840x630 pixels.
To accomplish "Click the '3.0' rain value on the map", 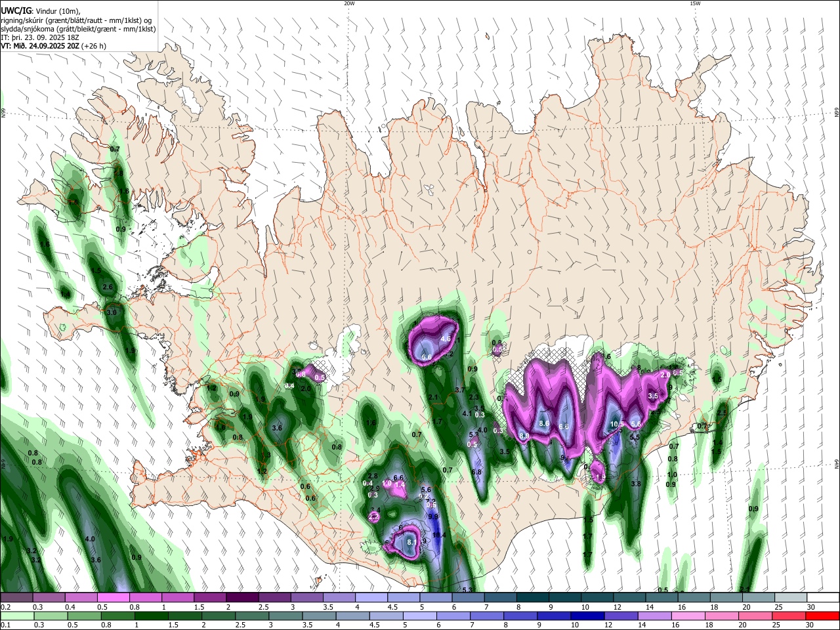I will [112, 313].
